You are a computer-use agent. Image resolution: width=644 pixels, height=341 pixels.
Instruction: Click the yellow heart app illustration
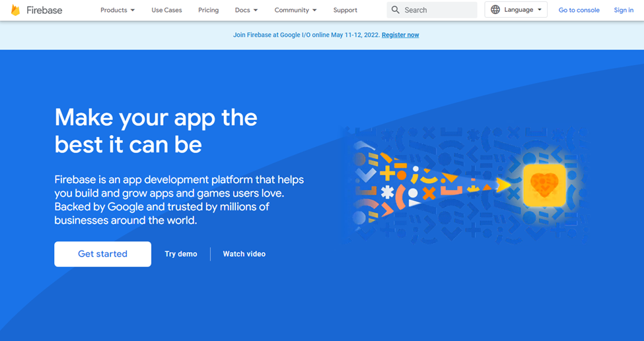[544, 185]
